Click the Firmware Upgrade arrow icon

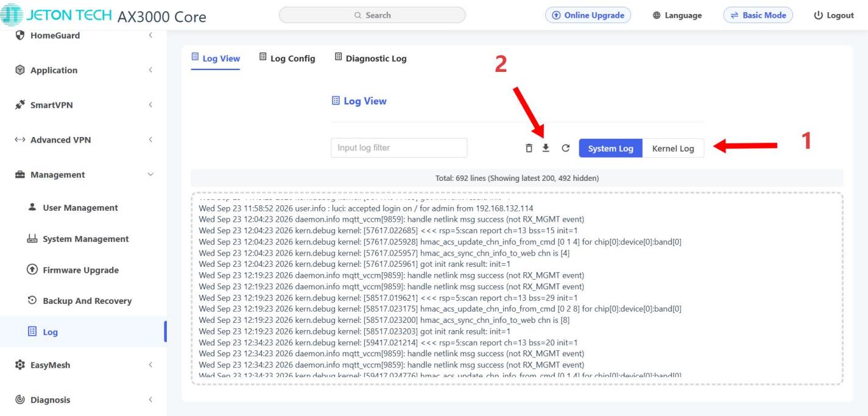pos(31,270)
